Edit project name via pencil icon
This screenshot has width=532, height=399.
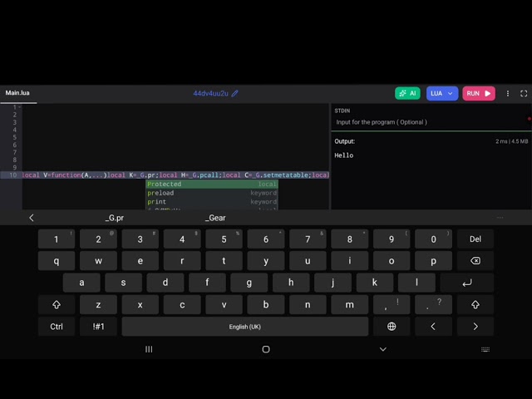click(234, 93)
